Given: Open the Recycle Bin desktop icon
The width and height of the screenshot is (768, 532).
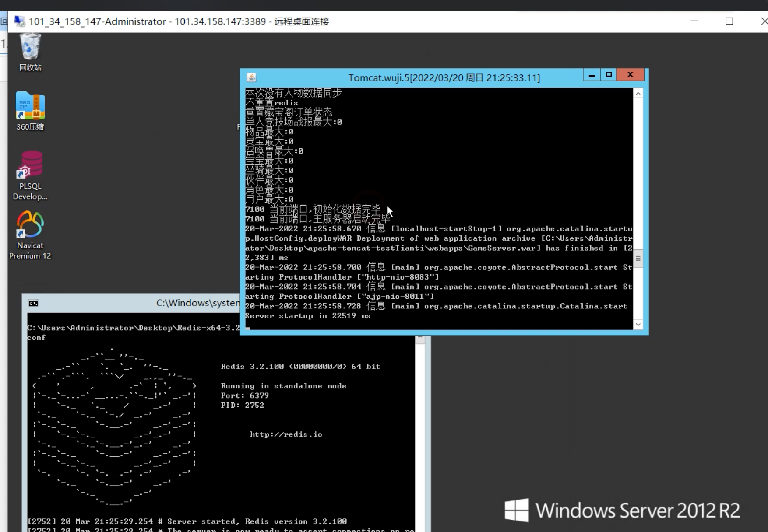Looking at the screenshot, I should coord(30,52).
